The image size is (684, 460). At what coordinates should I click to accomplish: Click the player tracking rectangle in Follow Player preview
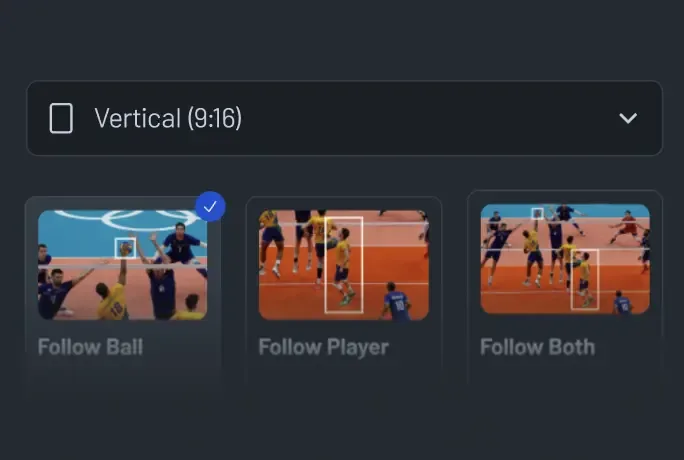coord(344,264)
